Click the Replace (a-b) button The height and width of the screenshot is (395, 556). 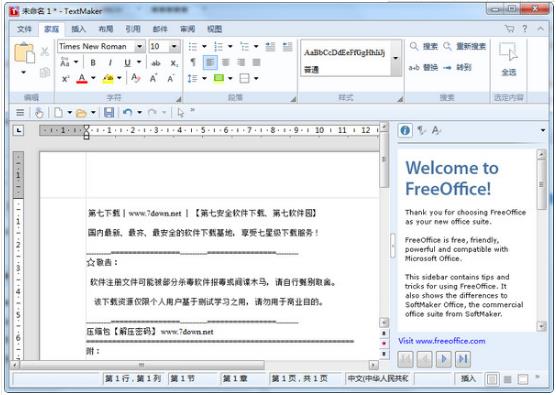click(423, 67)
